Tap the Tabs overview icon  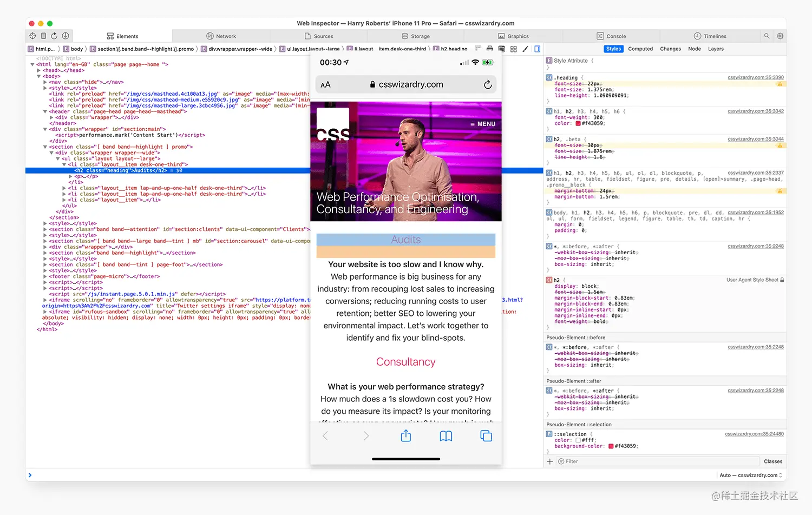486,436
